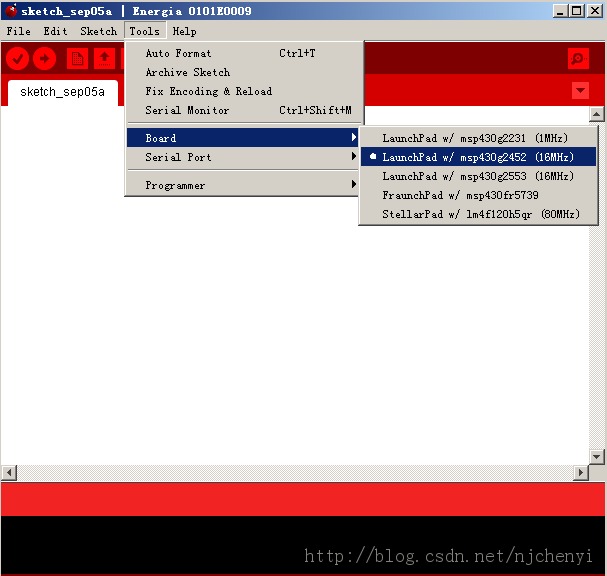Image resolution: width=607 pixels, height=576 pixels.
Task: Close the open Tools menu
Action: click(x=145, y=31)
